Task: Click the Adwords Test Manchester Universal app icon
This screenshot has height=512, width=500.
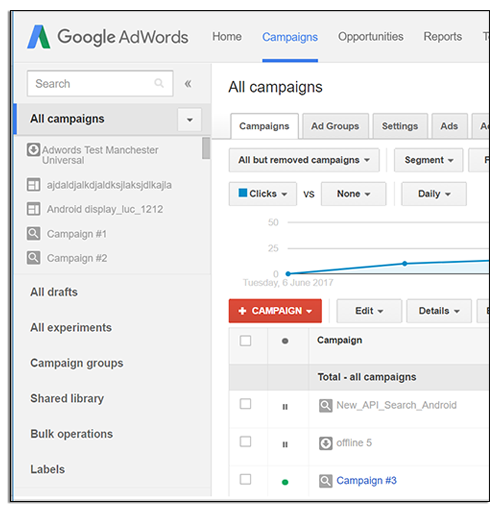Action: [x=33, y=150]
